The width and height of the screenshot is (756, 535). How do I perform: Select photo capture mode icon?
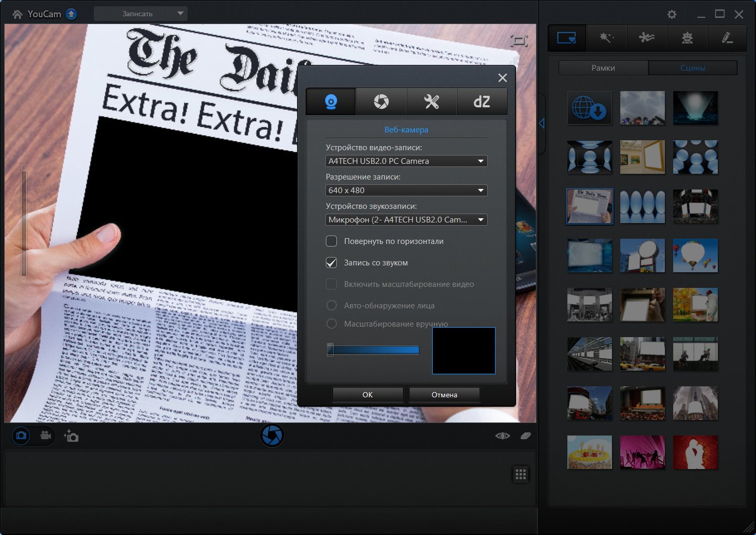click(21, 436)
